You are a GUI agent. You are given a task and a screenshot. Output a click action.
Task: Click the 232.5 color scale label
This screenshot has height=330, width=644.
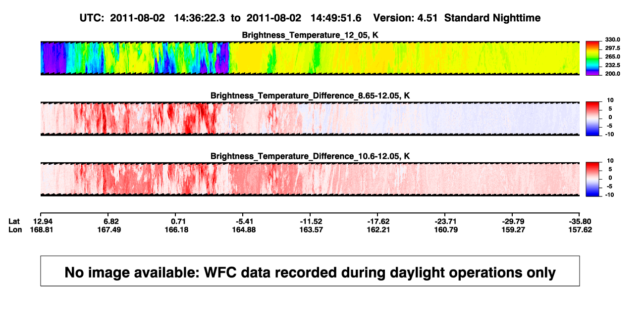pos(613,65)
